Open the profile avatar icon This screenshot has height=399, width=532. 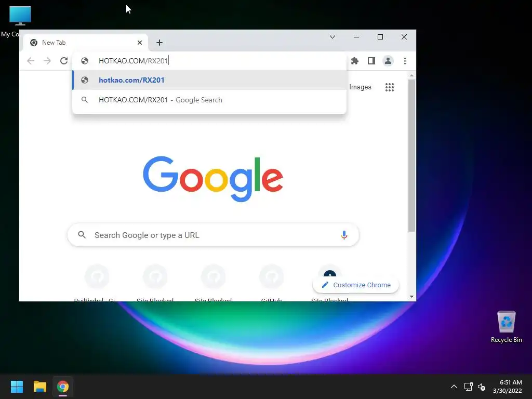click(x=388, y=61)
